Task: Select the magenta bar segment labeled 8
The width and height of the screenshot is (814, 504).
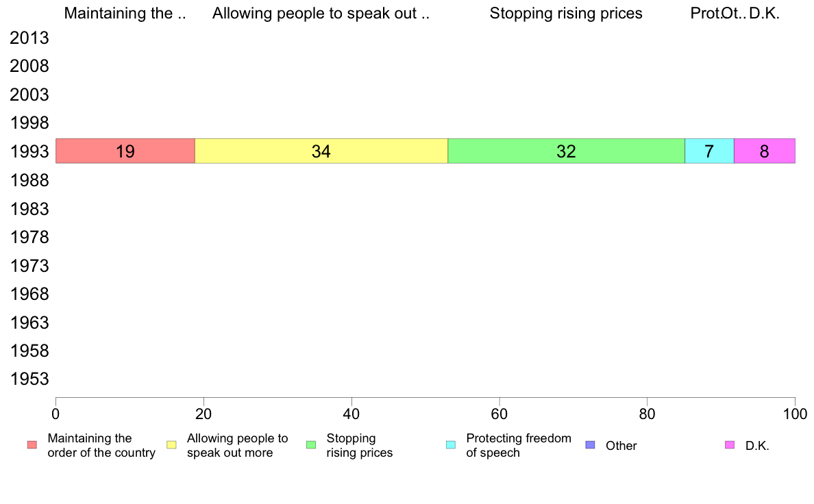Action: point(765,151)
